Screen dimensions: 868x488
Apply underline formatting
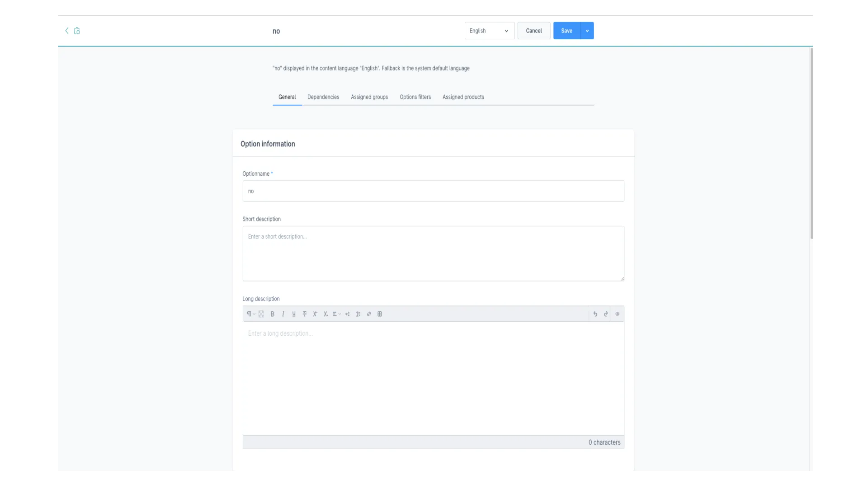(x=294, y=314)
